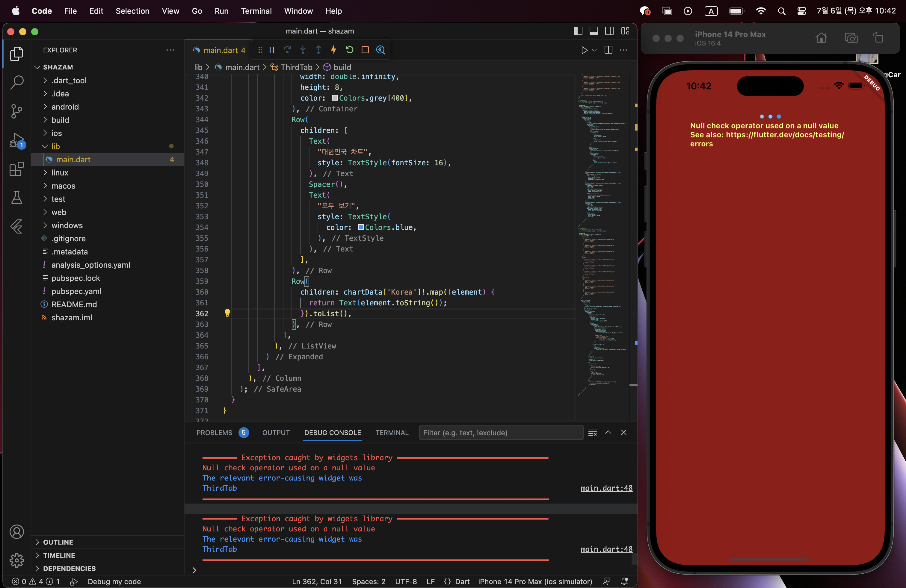Screen dimensions: 906x588
Task: Click the errors and warnings count in status bar
Action: tap(36, 581)
